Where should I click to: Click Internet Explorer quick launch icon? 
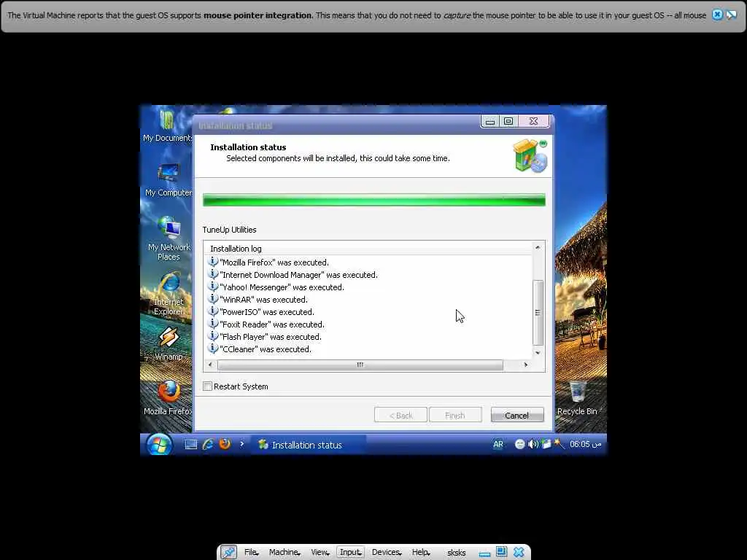(208, 444)
